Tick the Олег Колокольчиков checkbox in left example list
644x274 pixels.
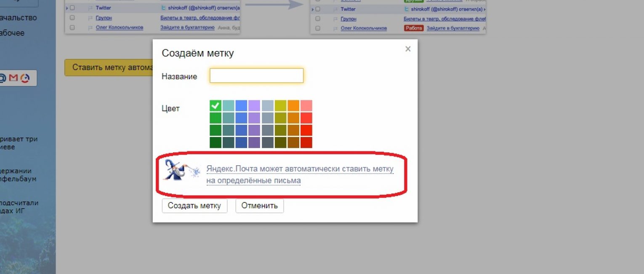(72, 27)
